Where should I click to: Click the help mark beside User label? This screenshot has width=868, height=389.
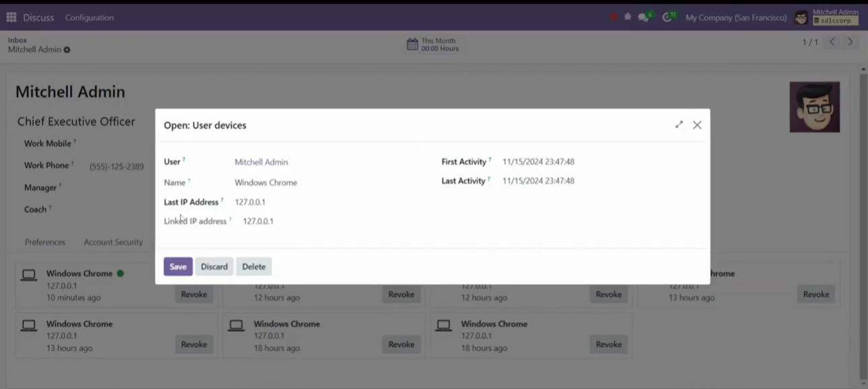click(x=184, y=160)
